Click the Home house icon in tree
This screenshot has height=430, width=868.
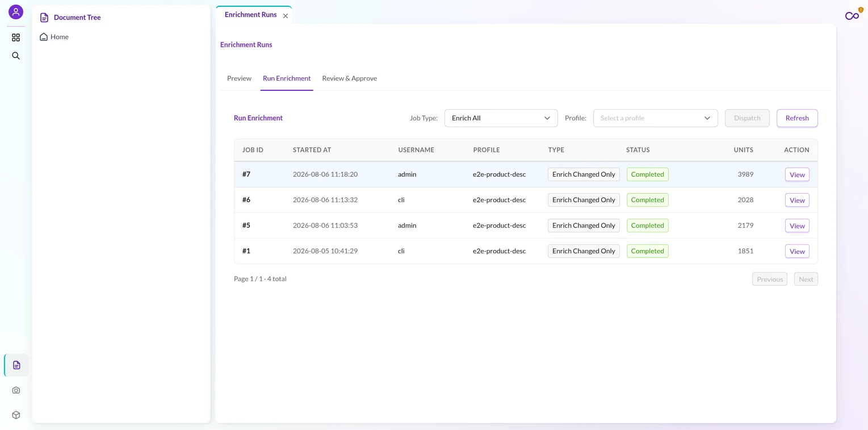[44, 37]
